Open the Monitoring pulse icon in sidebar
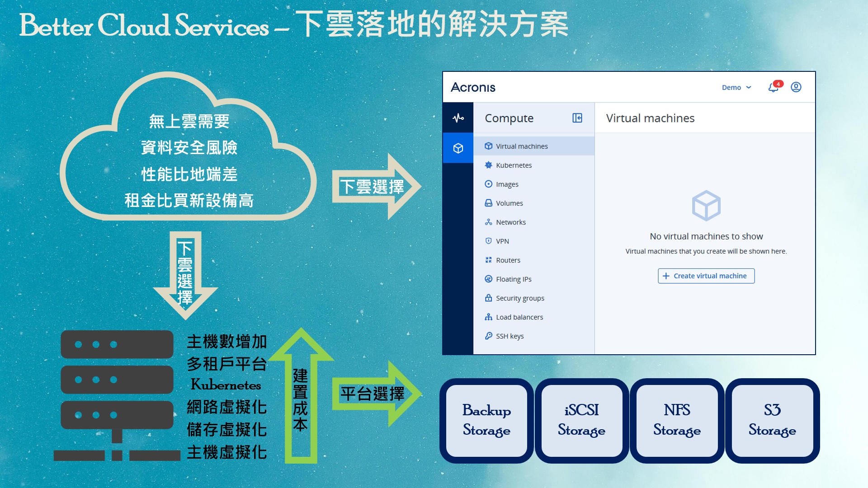 tap(458, 118)
